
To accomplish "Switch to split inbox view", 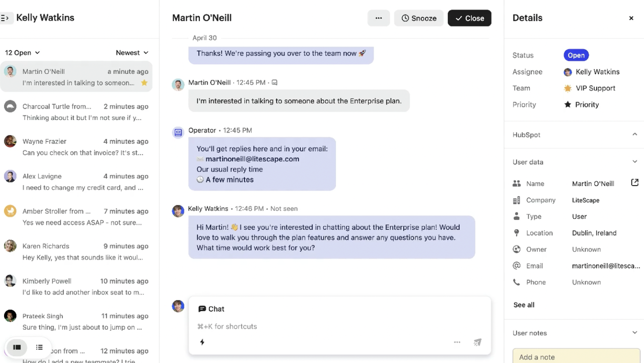I will click(x=17, y=347).
